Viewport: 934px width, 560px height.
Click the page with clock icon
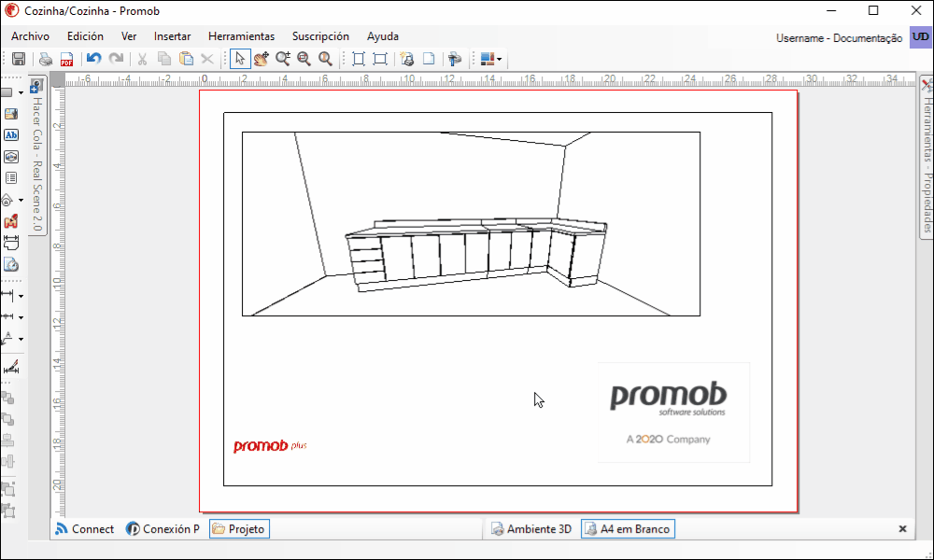point(10,264)
